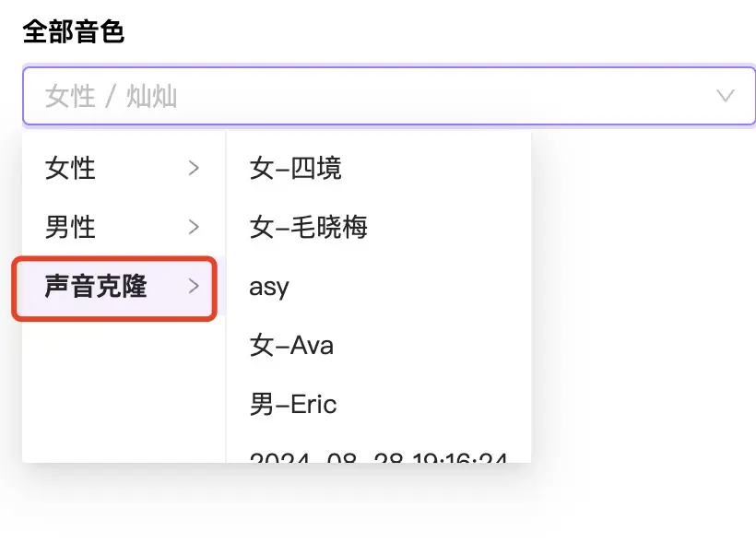Click the chevron arrow beside 男性 category
Screen dimensions: 756x544
click(x=194, y=227)
